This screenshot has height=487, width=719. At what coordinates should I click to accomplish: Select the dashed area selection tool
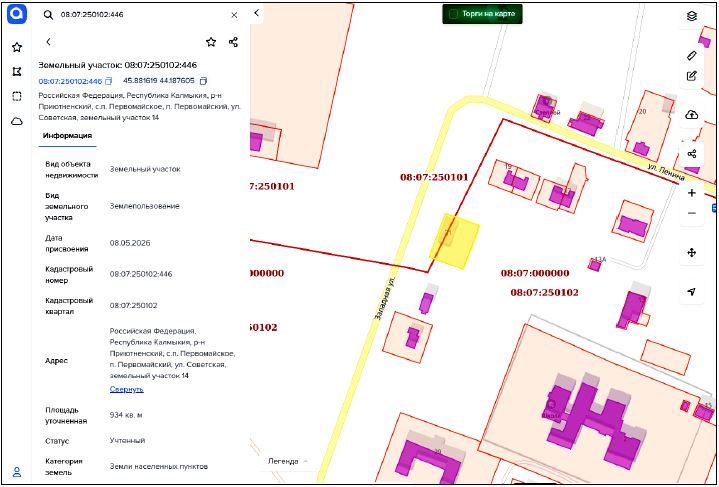coord(17,96)
